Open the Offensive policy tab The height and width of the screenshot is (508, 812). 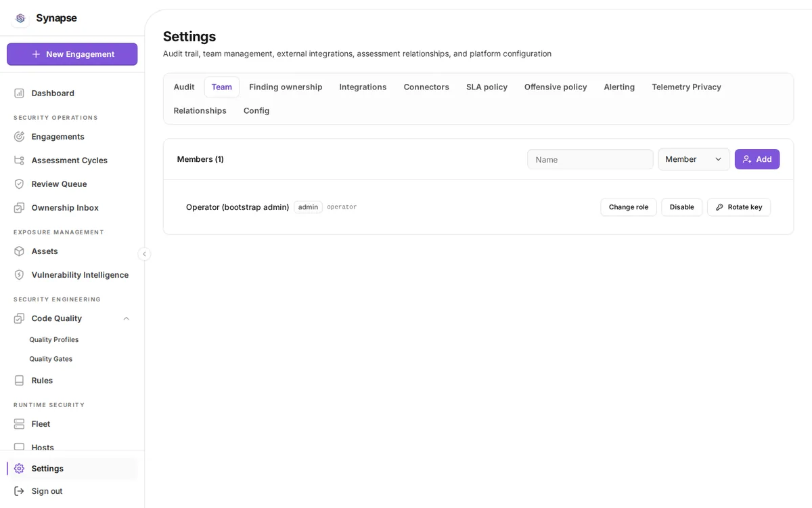click(x=556, y=87)
